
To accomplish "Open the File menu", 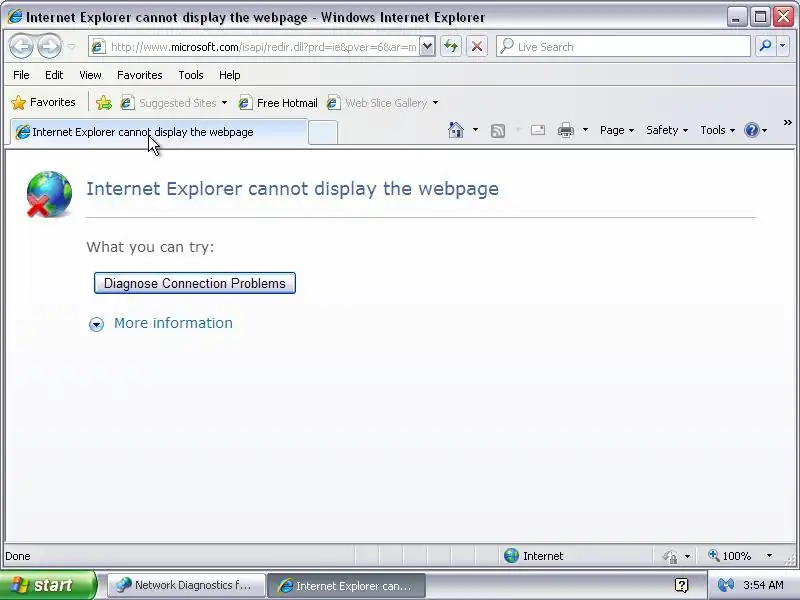I will point(21,75).
